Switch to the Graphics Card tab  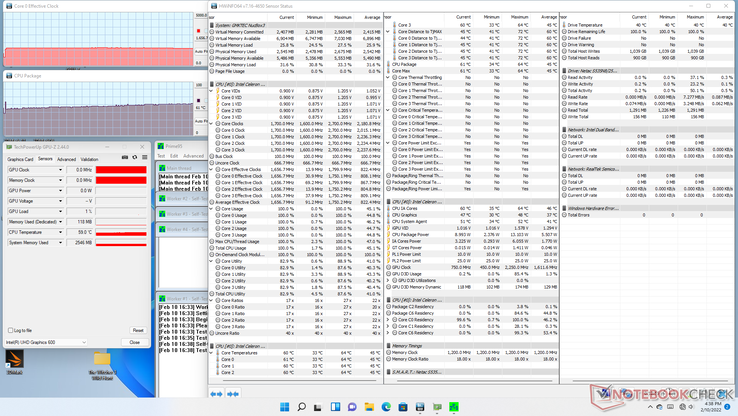tap(20, 159)
